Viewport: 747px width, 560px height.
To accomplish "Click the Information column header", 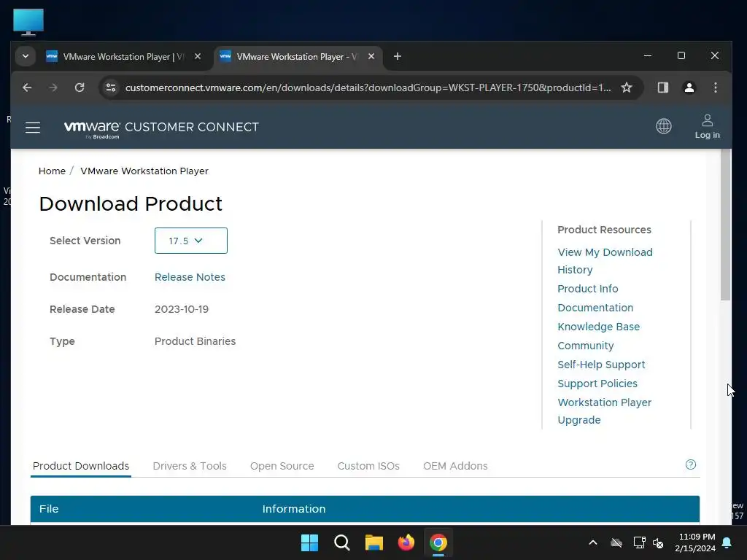I will pos(294,509).
